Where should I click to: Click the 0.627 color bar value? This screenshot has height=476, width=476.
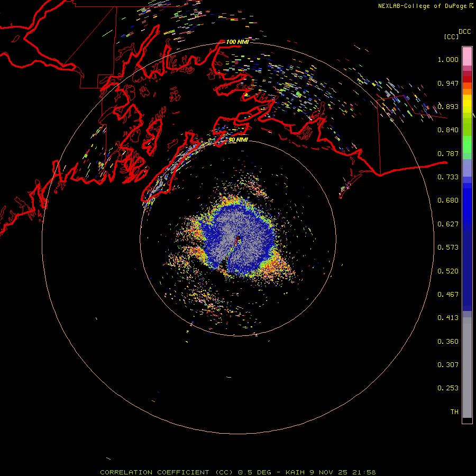pos(448,224)
